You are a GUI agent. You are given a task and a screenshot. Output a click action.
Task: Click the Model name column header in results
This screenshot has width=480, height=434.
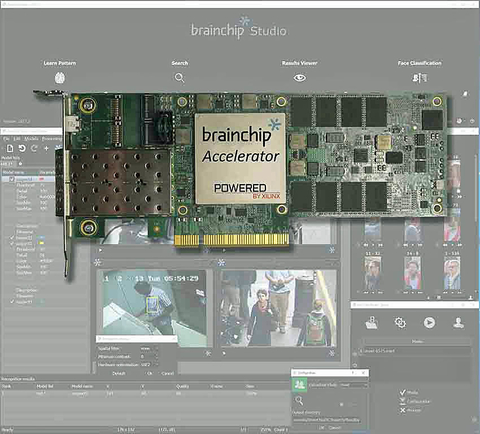point(82,386)
